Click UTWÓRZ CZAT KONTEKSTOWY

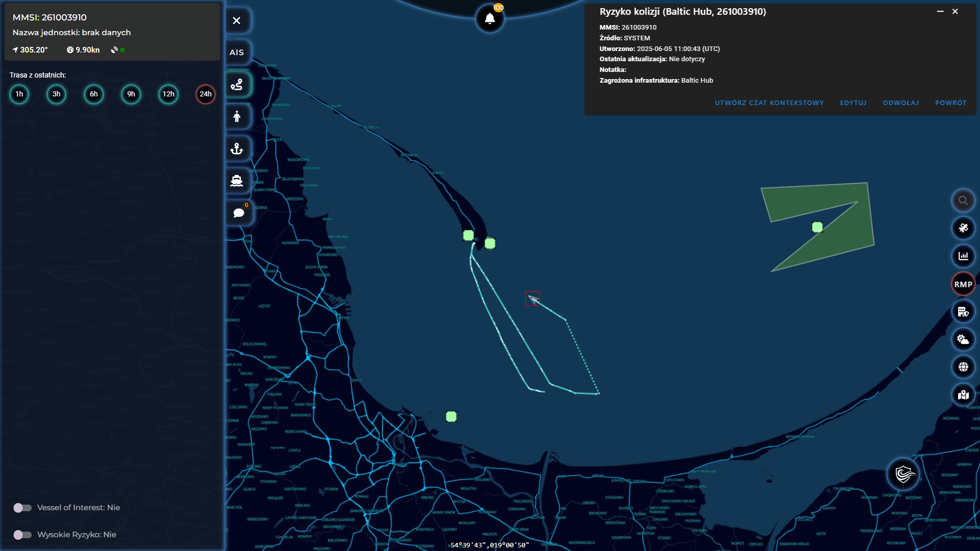[769, 103]
